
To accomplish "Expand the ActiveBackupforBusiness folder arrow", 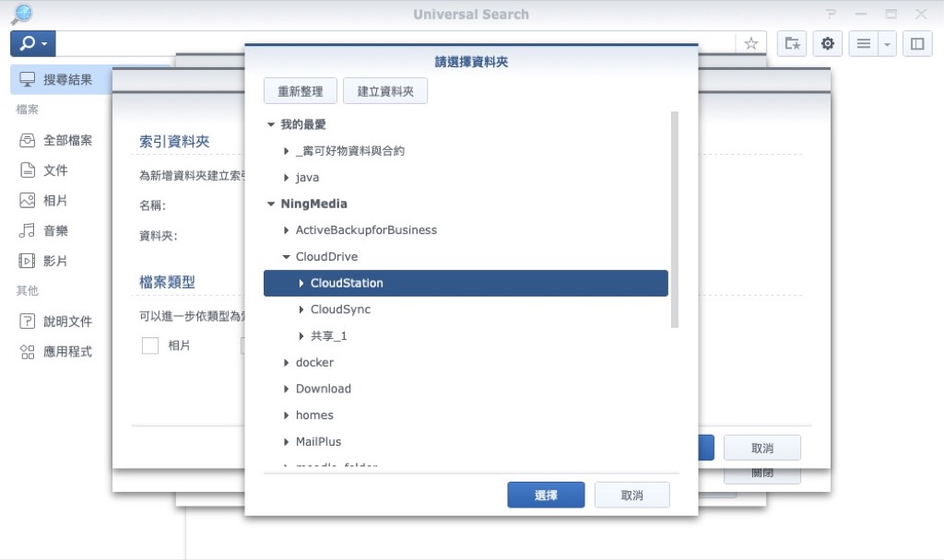I will (286, 230).
